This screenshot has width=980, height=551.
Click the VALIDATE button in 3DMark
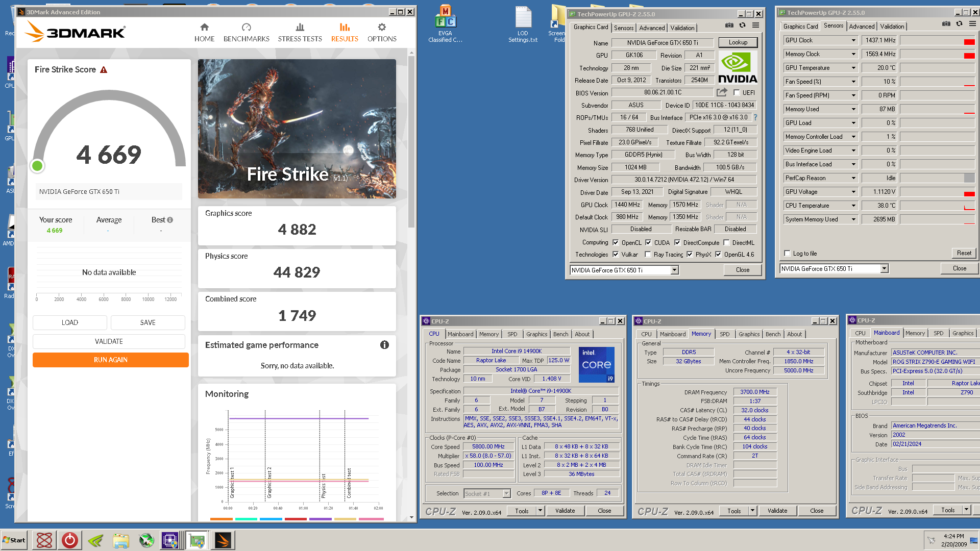109,341
